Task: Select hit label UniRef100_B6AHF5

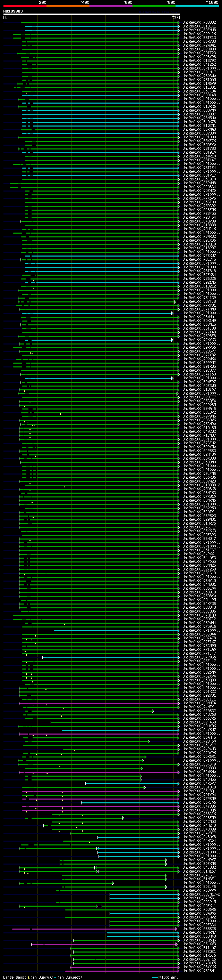Action: (199, 737)
